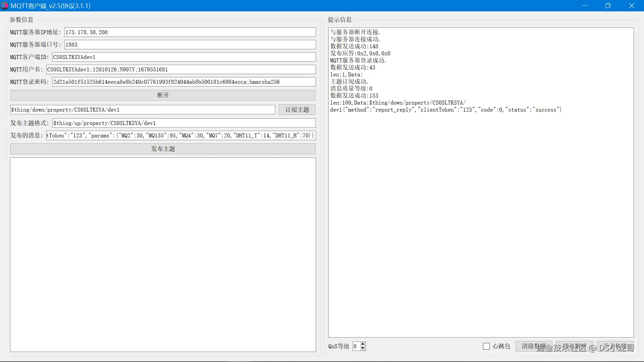Click the MQTT username input field
Screen dimensions: 644x362
(181, 69)
